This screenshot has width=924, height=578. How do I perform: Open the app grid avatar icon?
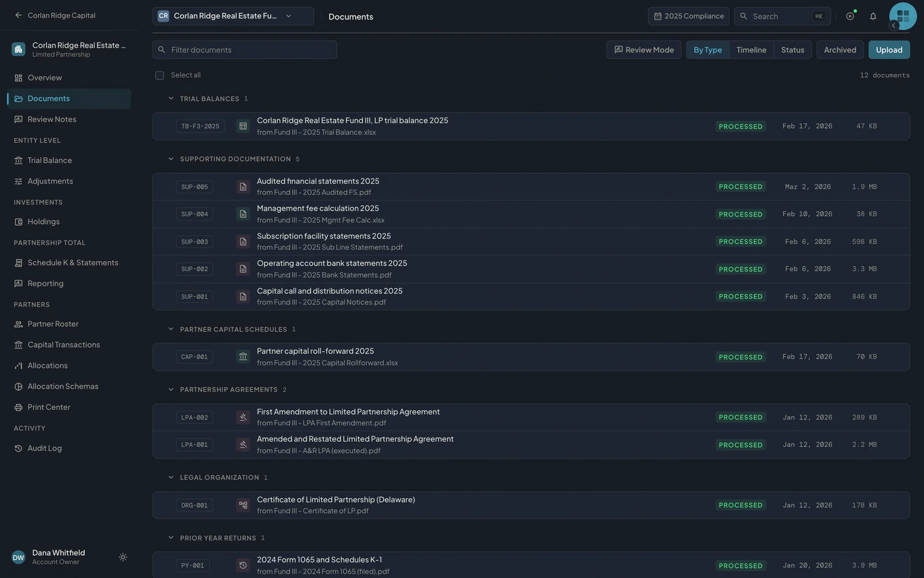[x=903, y=16]
